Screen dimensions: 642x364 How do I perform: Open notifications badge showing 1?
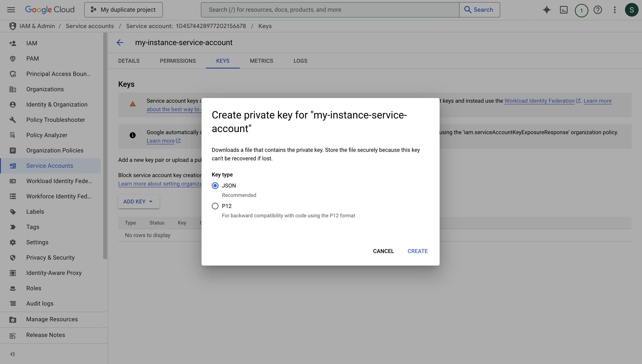(x=581, y=10)
